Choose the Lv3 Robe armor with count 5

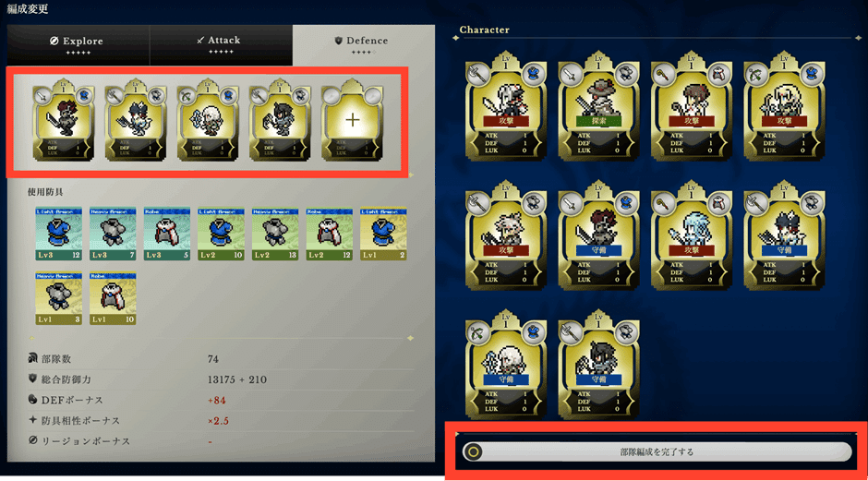166,234
